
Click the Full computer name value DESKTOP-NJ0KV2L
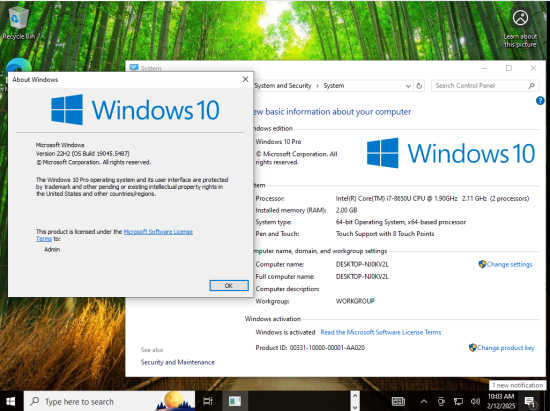[362, 277]
